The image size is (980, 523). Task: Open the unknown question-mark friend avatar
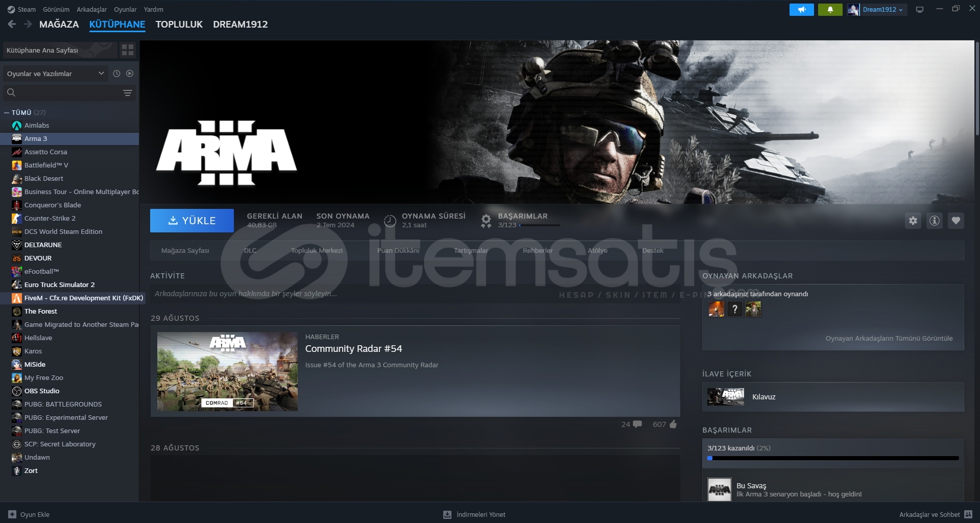coord(735,309)
